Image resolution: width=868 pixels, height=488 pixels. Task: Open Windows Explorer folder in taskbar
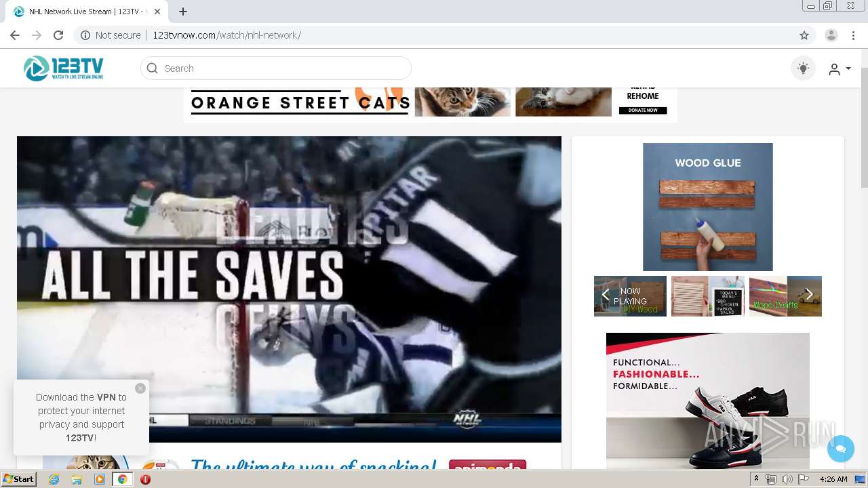point(77,479)
